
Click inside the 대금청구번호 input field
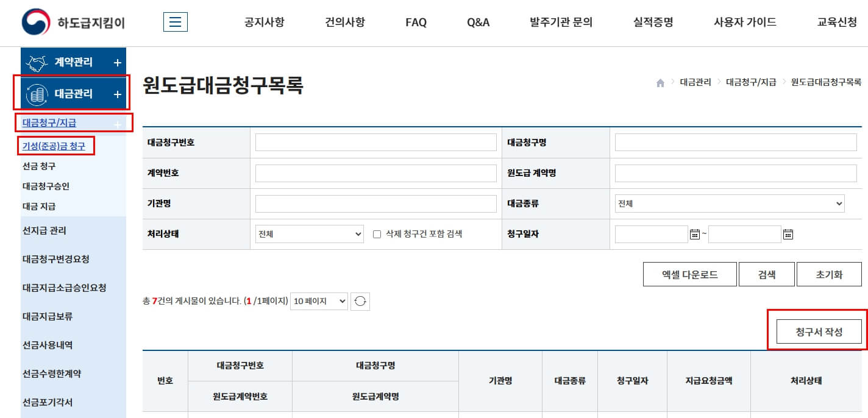(x=375, y=142)
